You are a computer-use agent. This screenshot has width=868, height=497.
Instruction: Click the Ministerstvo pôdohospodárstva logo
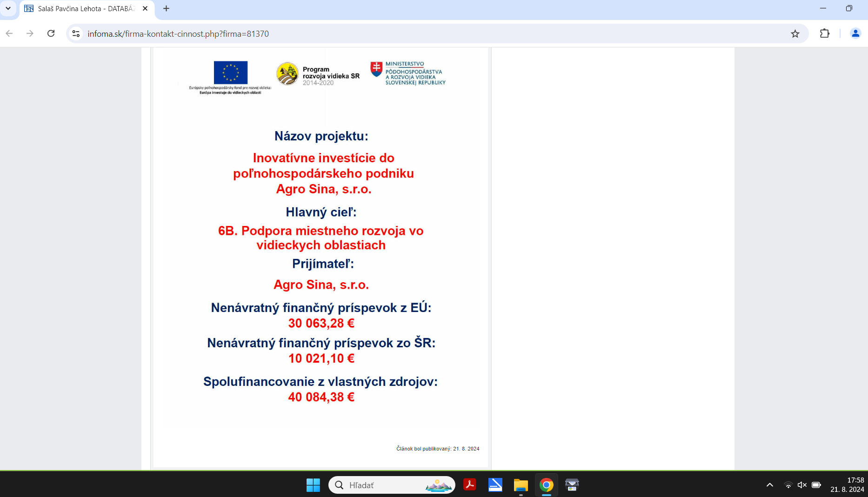click(407, 73)
